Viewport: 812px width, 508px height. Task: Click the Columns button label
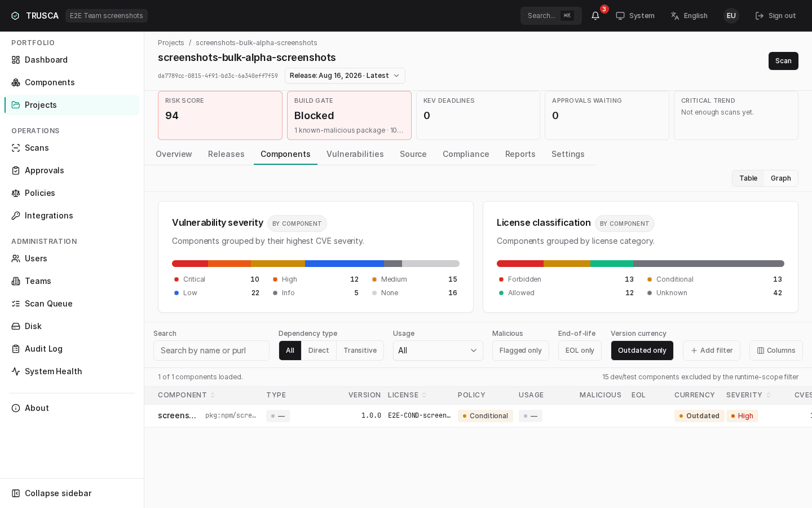tap(781, 351)
